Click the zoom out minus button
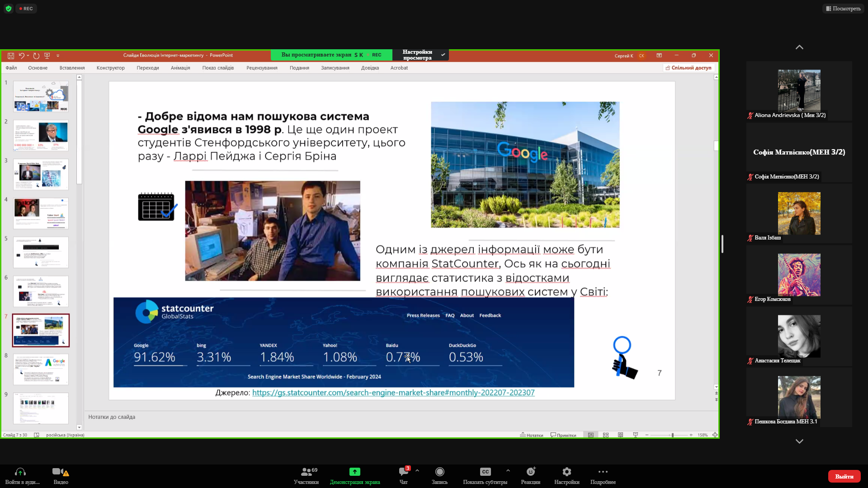The width and height of the screenshot is (868, 488). (x=647, y=435)
